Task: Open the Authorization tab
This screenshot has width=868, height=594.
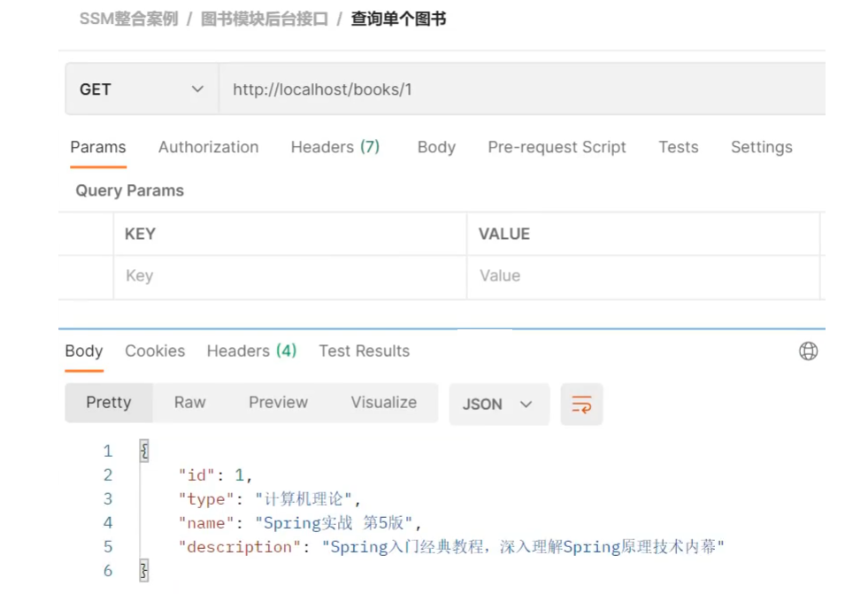Action: point(208,147)
